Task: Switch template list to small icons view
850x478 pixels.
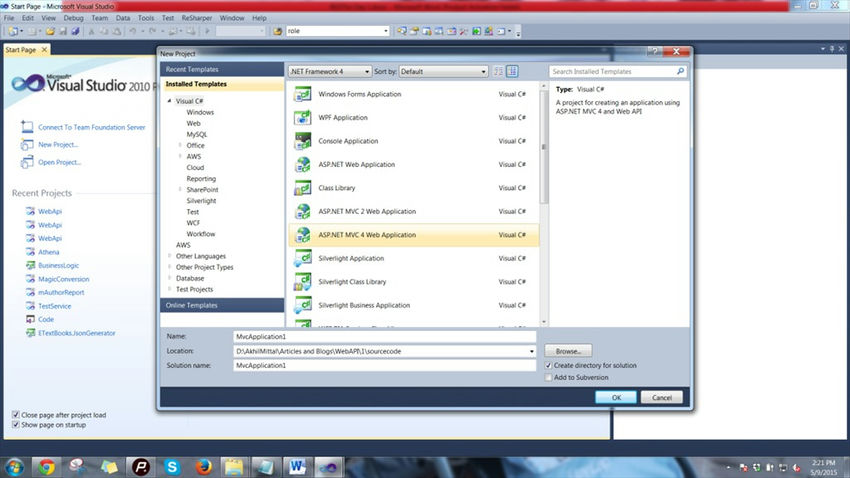Action: pos(498,72)
